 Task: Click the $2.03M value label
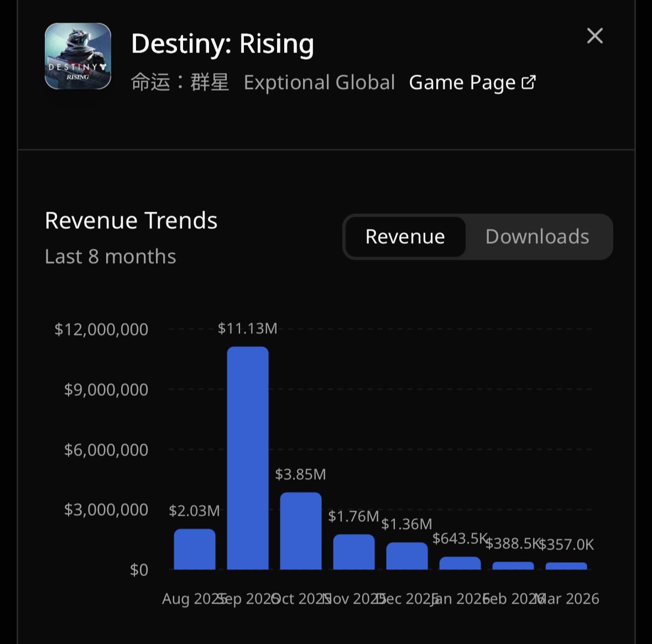[194, 511]
